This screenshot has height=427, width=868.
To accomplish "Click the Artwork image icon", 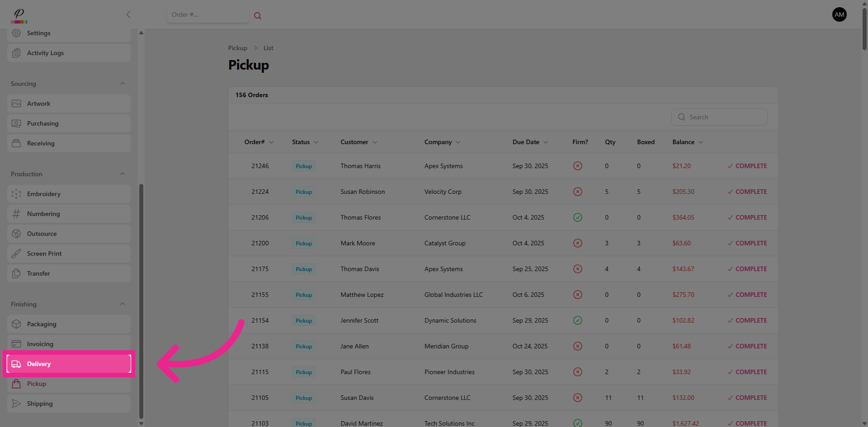I will point(16,103).
